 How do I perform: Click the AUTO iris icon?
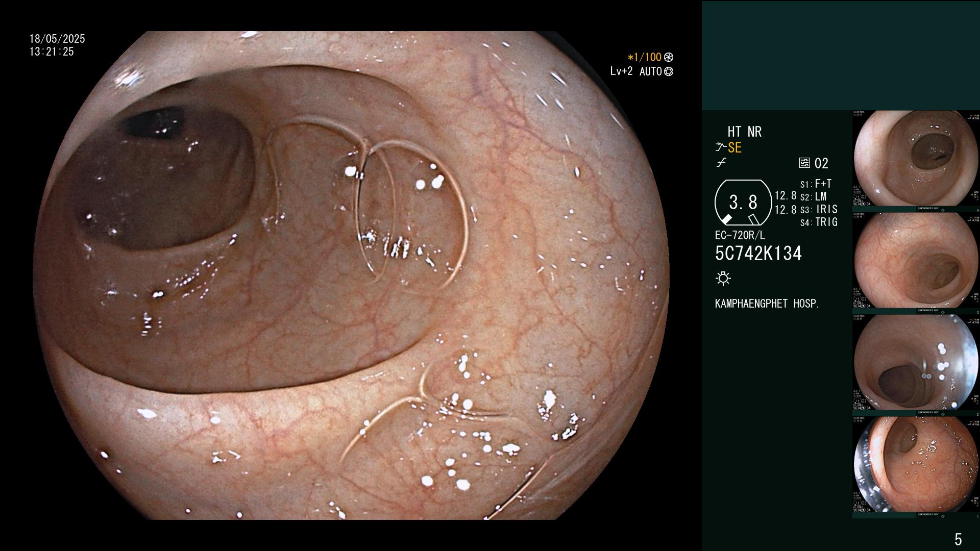tap(669, 71)
